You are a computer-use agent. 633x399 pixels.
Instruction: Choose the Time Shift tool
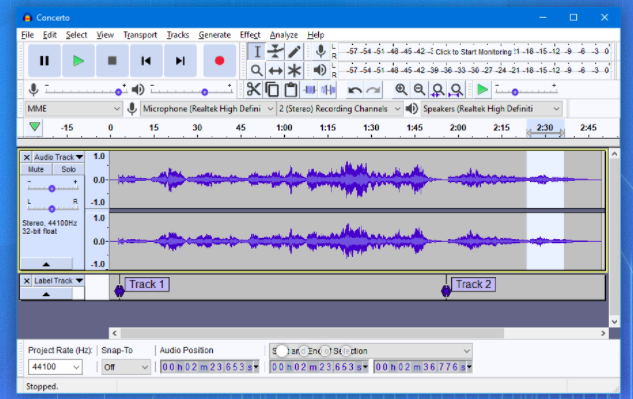(x=275, y=71)
